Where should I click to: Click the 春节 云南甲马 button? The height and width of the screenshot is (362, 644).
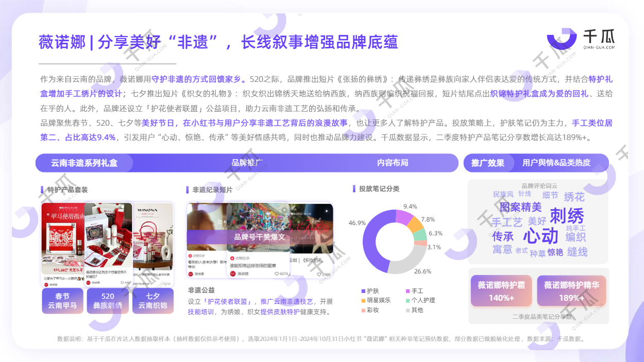click(62, 301)
